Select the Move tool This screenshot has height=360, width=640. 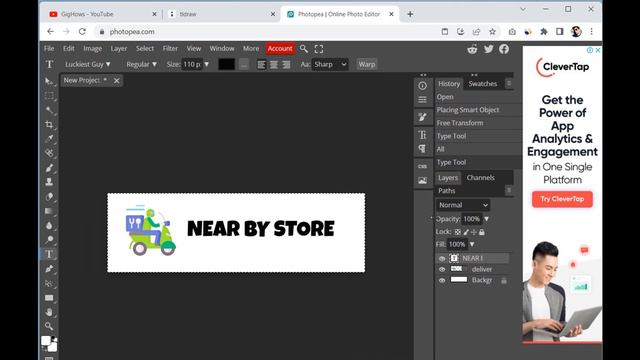(49, 81)
